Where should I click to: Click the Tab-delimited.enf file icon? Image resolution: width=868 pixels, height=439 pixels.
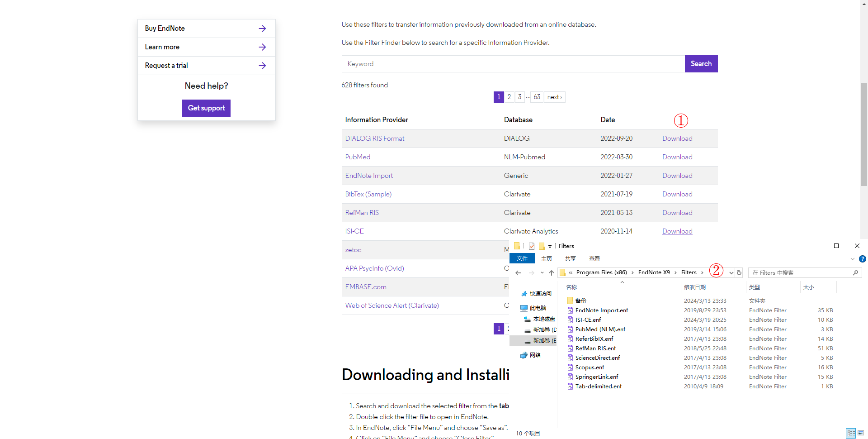click(x=571, y=387)
